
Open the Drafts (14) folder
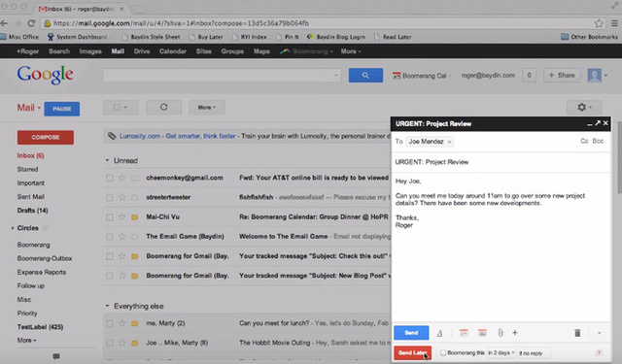(32, 211)
